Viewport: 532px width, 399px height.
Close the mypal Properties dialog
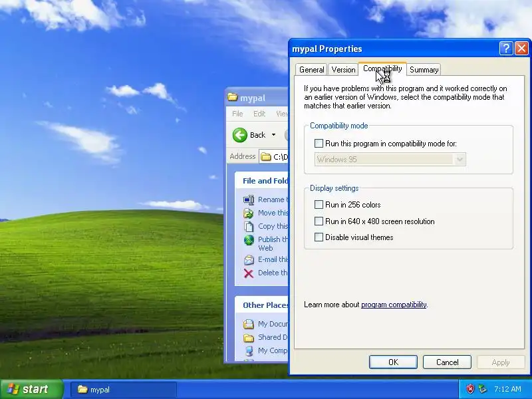coord(521,49)
